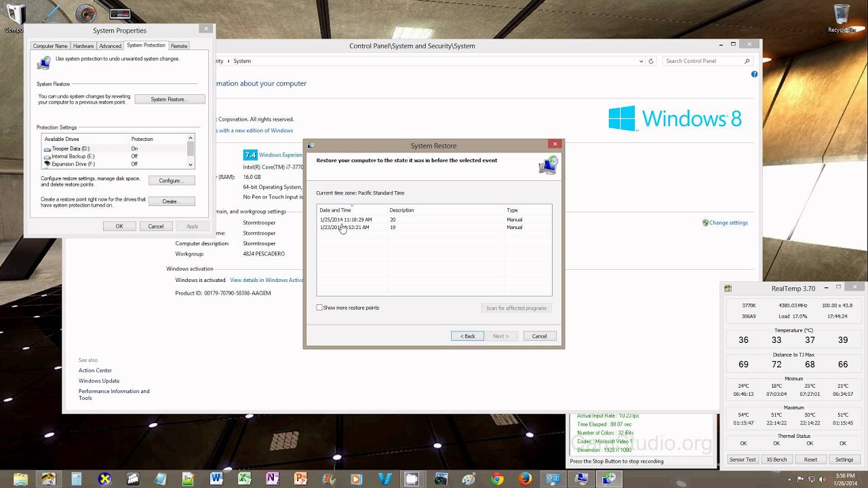Switch to System Restore taskbar icon

[x=609, y=479]
